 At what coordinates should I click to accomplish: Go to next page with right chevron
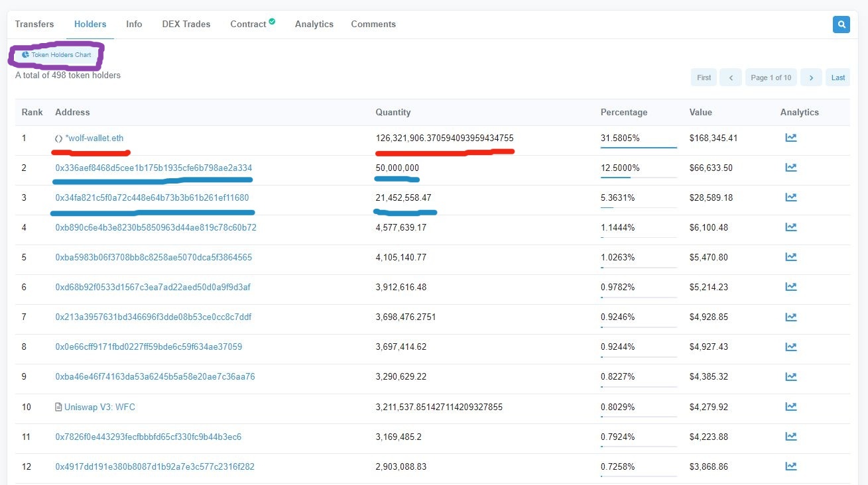point(811,78)
